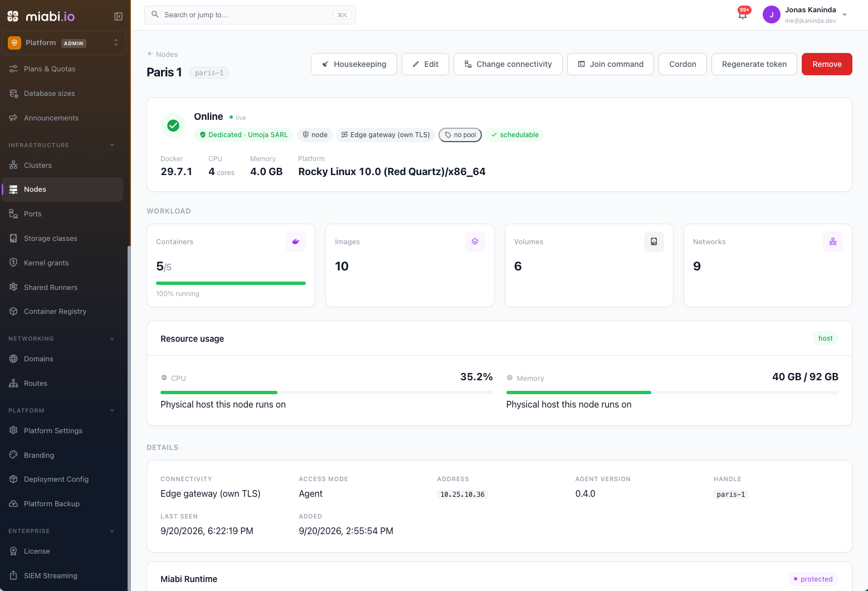Click the Containers running progress bar
868x591 pixels.
[x=231, y=283]
